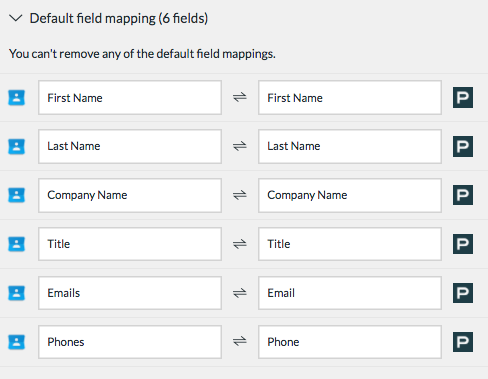Click the sync arrows between Emails and Email
Viewport: 488px width, 379px height.
coord(240,293)
